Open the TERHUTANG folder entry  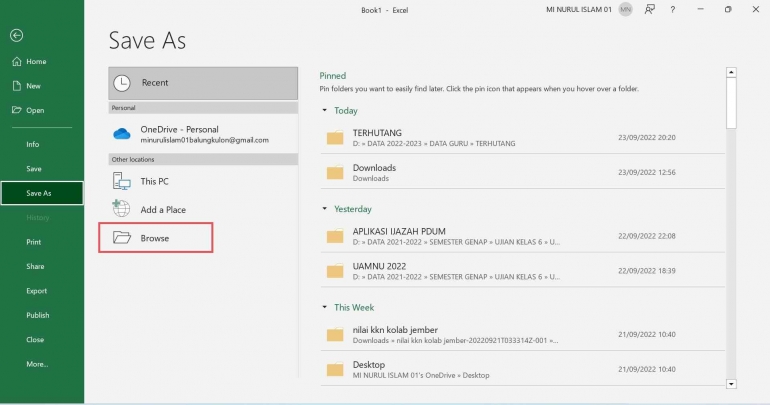click(x=522, y=137)
